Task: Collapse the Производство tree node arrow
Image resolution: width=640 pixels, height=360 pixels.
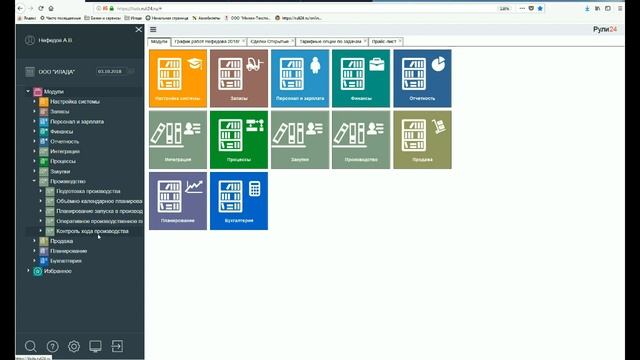Action: (35, 181)
